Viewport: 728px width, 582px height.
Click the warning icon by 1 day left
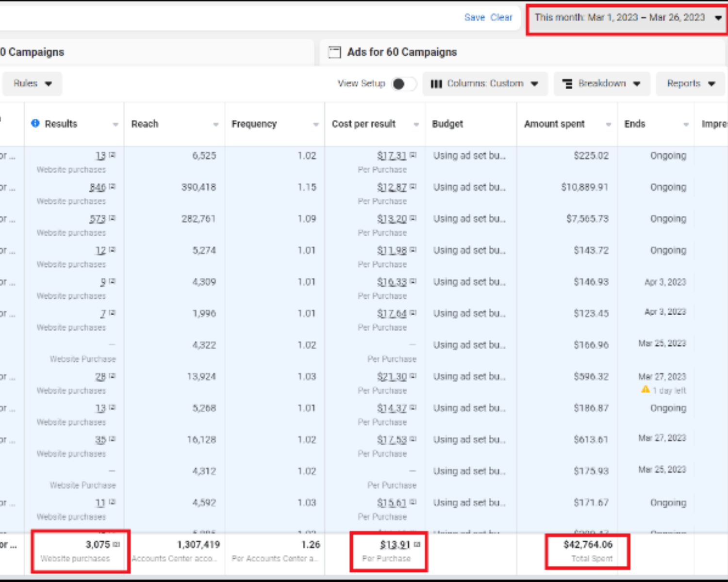tap(645, 389)
